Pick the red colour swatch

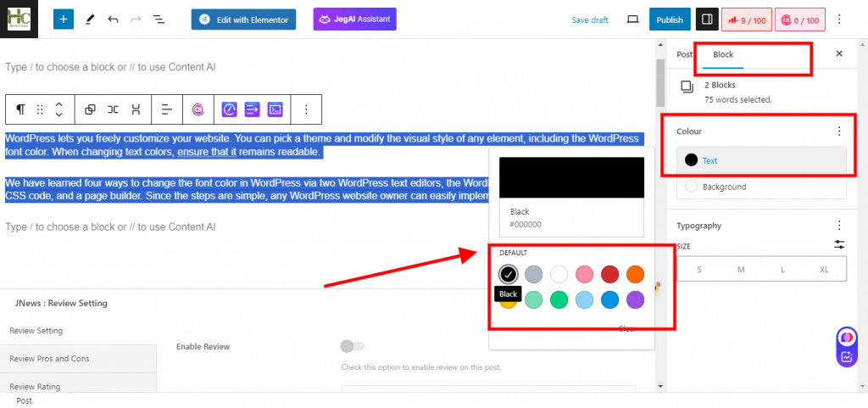tap(610, 274)
